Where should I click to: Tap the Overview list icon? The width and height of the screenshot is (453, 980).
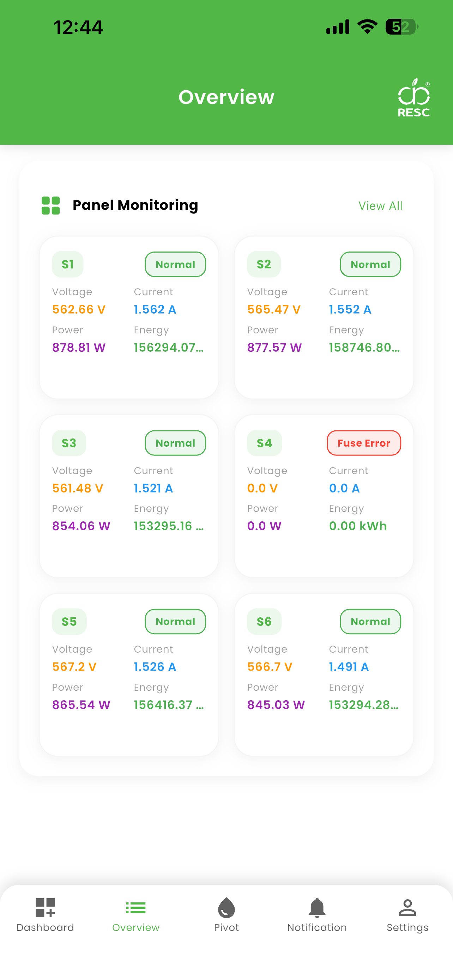click(136, 908)
